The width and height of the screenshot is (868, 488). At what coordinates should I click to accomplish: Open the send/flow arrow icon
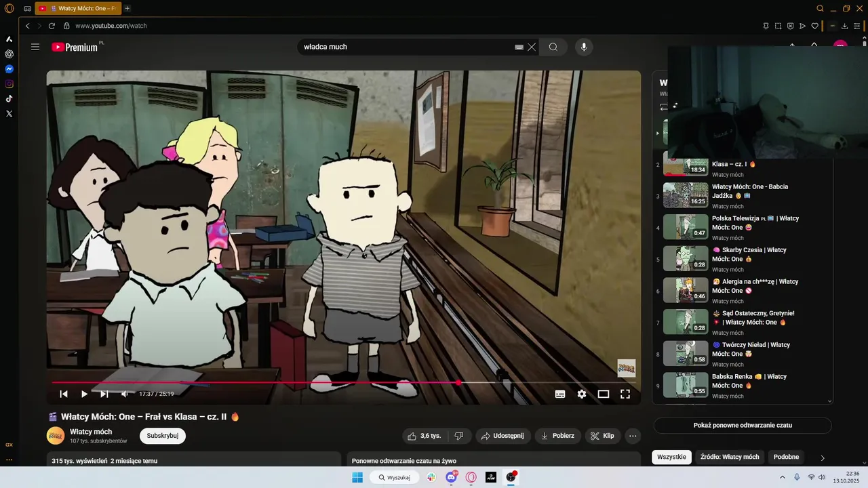tap(803, 26)
